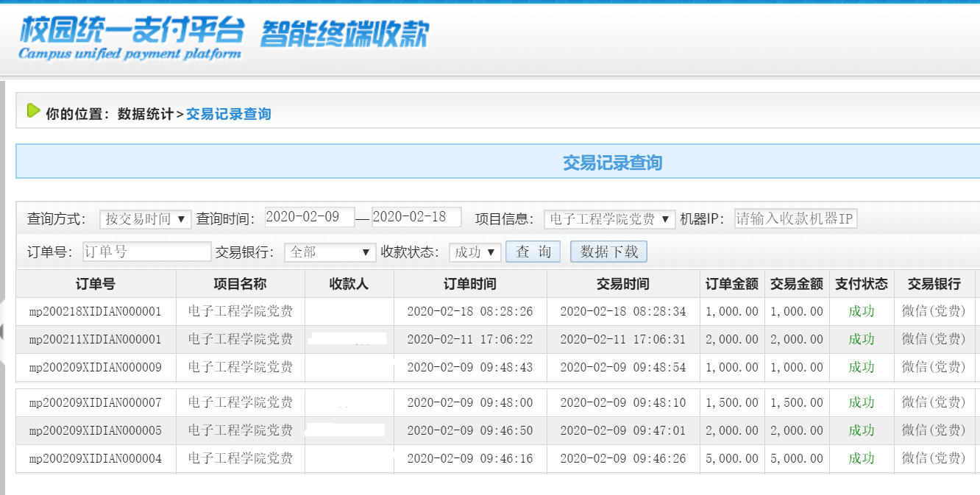This screenshot has height=495, width=980.
Task: Click the 交易记录查询 breadcrumb link
Action: point(228,114)
